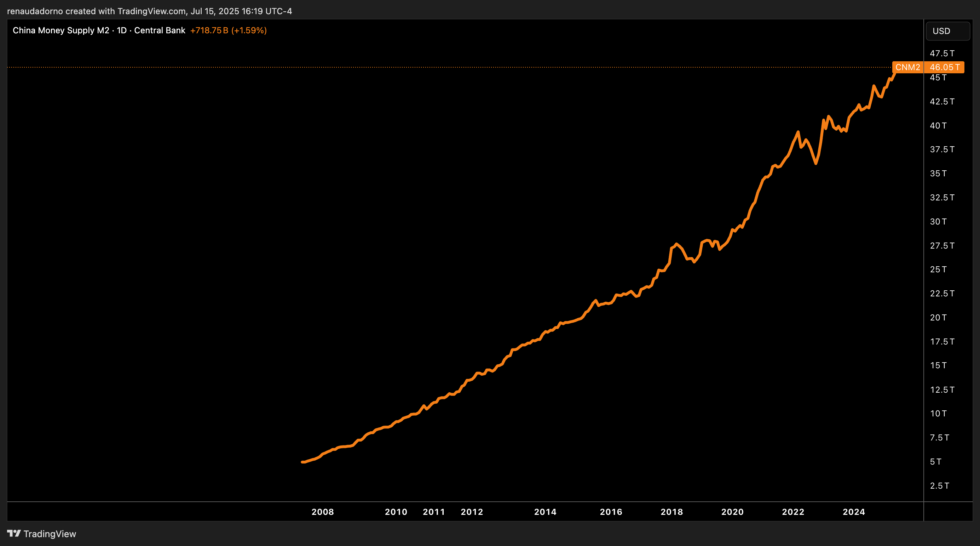Click the 12.5 T price axis label

(942, 389)
